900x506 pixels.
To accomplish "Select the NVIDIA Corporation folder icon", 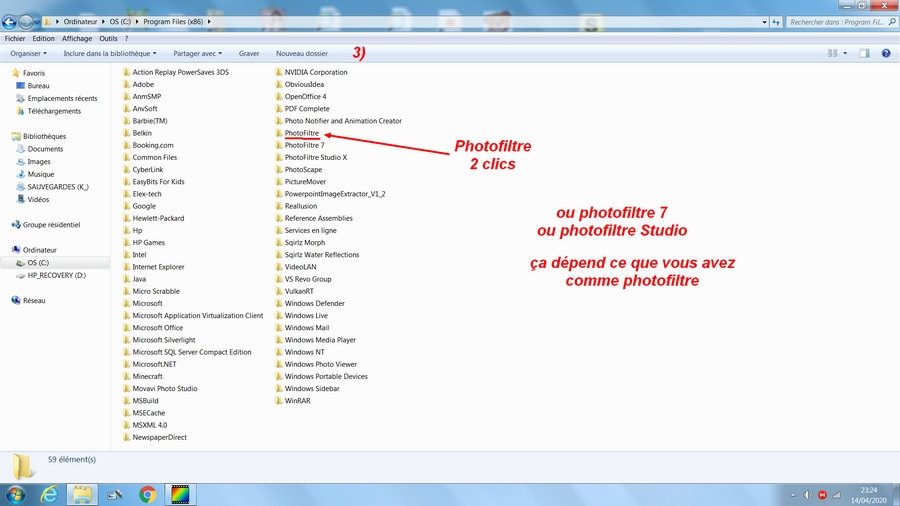I will coord(279,72).
